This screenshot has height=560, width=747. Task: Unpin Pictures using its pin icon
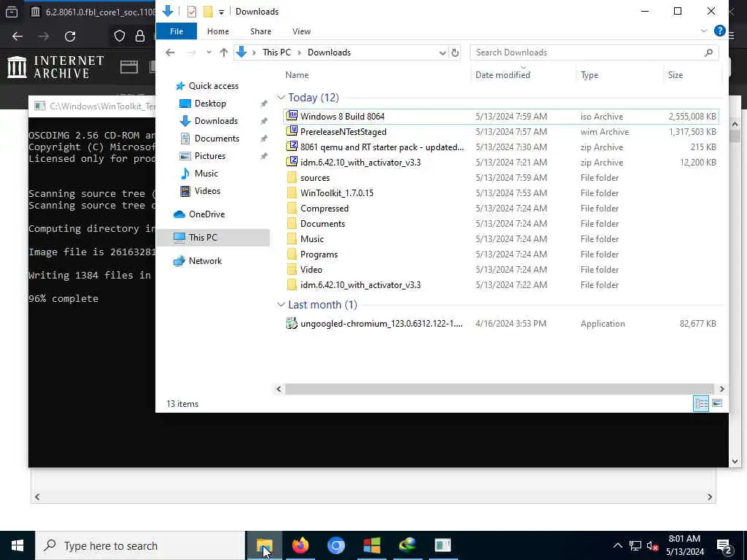(x=263, y=156)
